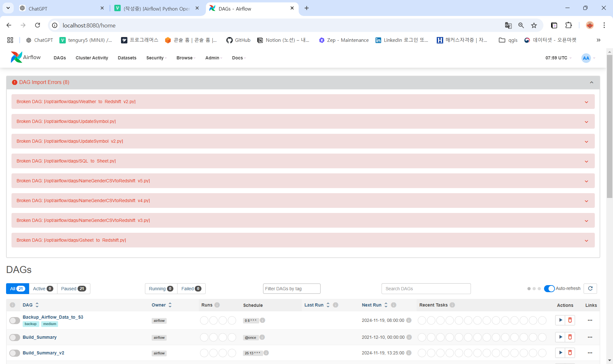The height and width of the screenshot is (364, 613).
Task: Collapse the DAG Import Errors panel
Action: click(591, 82)
